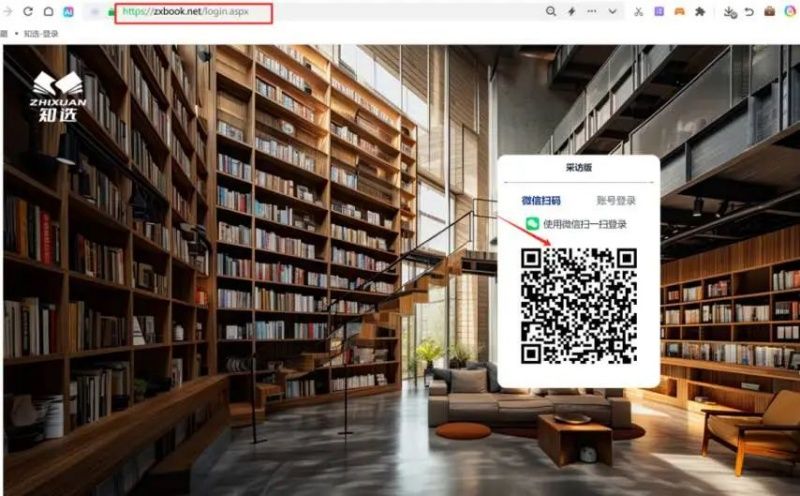Screen dimensions: 800x496
Task: Click the lightning bolt speed mode icon
Action: pyautogui.click(x=572, y=11)
